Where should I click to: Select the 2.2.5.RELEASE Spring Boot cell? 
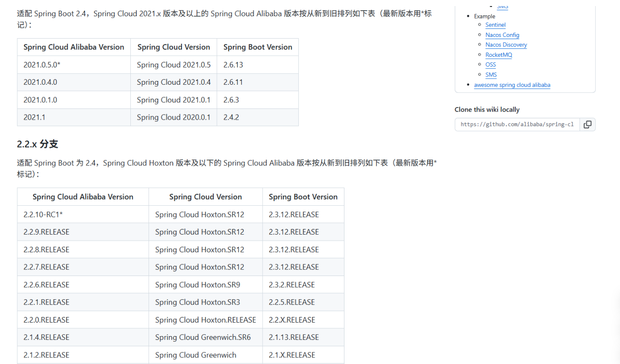click(x=303, y=303)
